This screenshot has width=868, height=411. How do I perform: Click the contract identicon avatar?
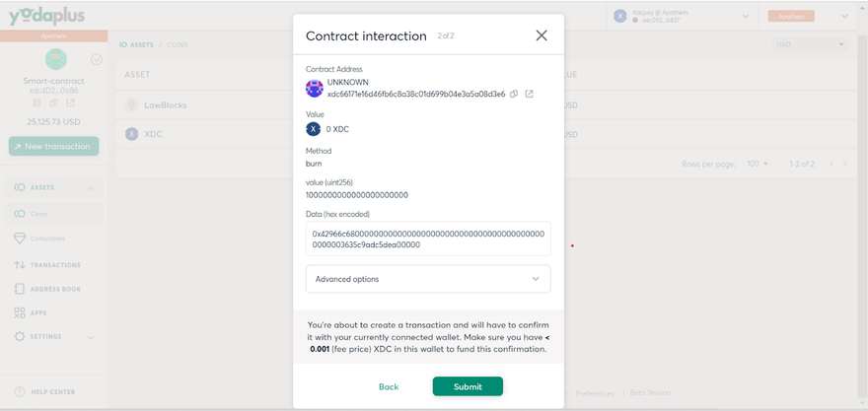tap(315, 88)
